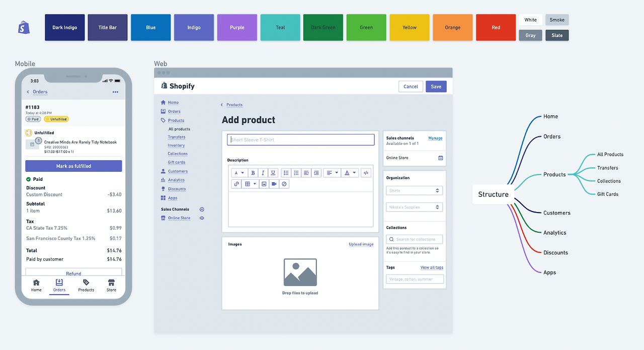
Task: Toggle bold formatting in Description editor
Action: pos(253,173)
